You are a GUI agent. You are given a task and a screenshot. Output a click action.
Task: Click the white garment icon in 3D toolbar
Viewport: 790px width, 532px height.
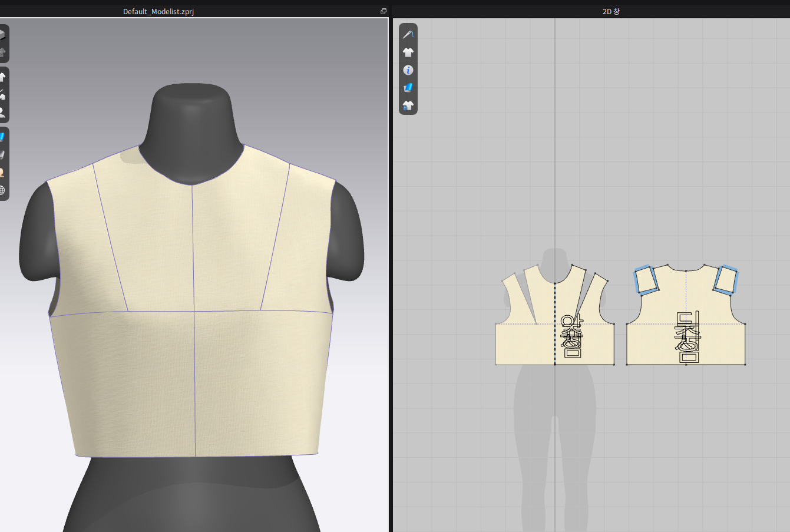pyautogui.click(x=2, y=77)
